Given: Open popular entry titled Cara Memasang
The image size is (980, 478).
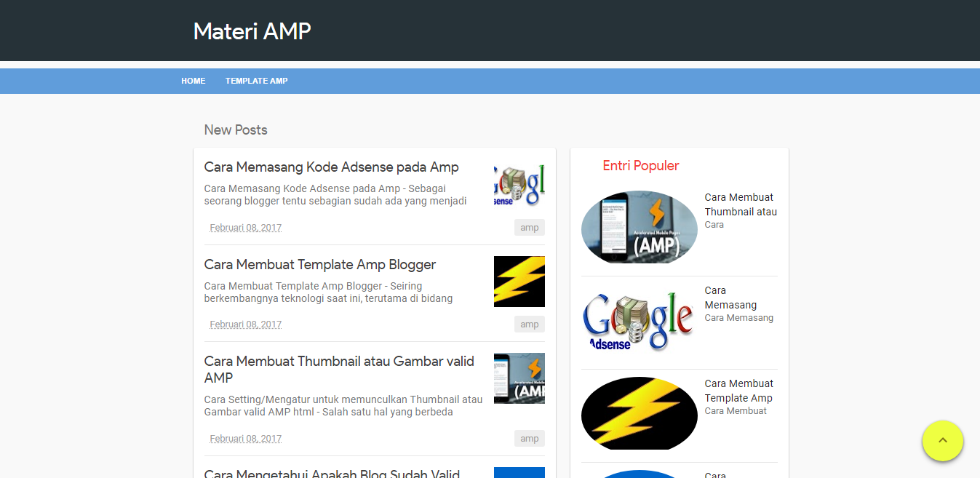Looking at the screenshot, I should (x=730, y=298).
